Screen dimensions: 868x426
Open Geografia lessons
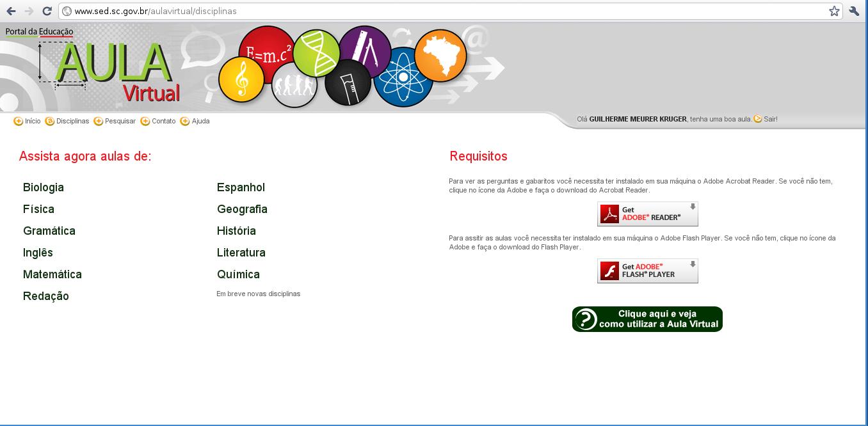[x=242, y=209]
